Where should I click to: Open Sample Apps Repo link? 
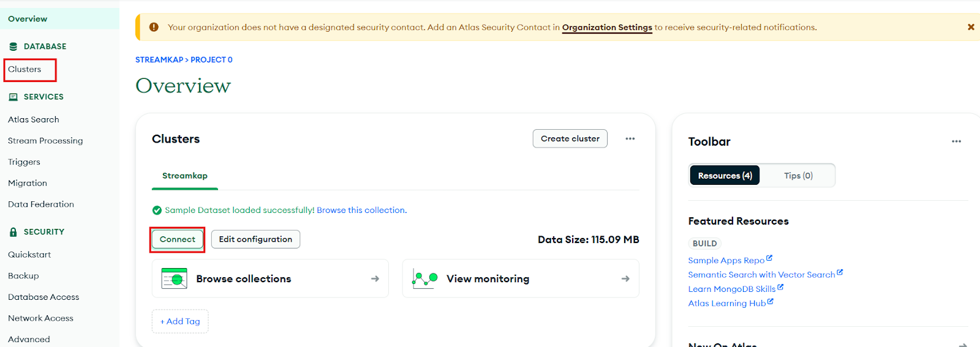click(726, 261)
